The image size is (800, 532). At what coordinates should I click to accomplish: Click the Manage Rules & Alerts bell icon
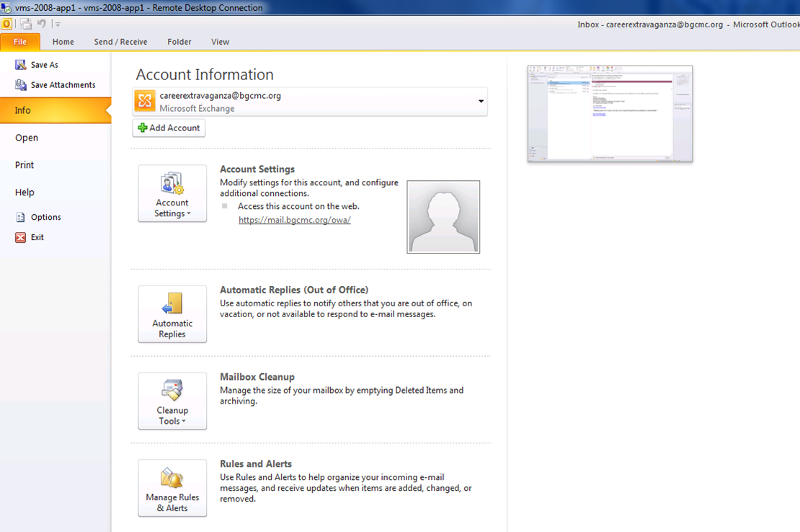point(172,477)
